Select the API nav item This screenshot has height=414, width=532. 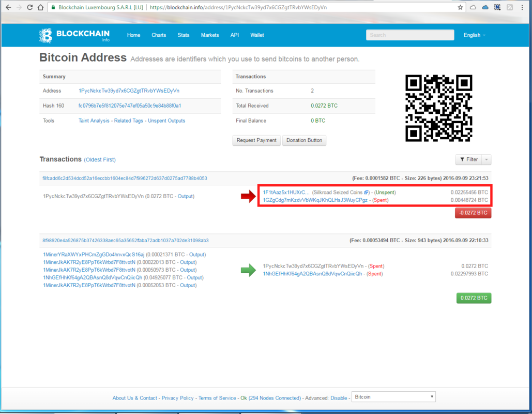tap(234, 35)
